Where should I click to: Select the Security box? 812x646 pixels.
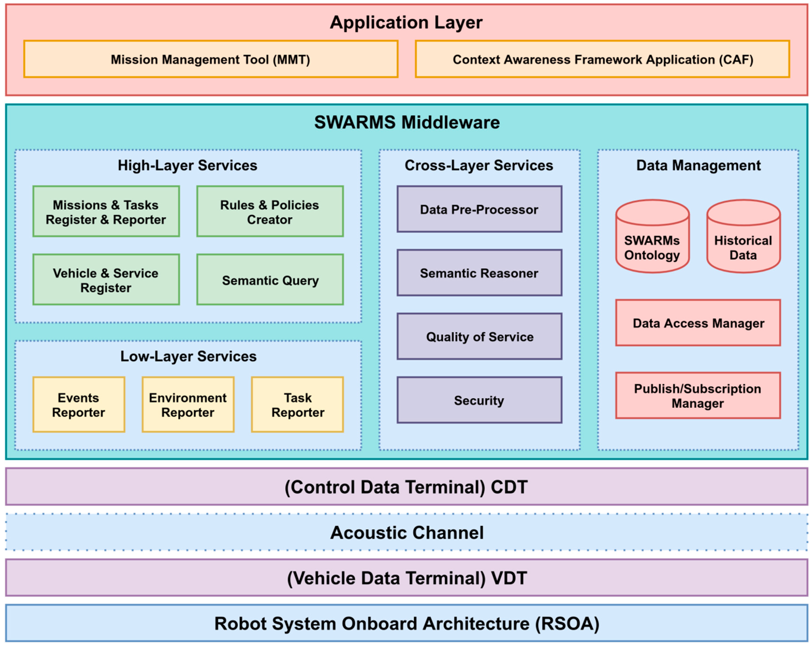tap(479, 400)
